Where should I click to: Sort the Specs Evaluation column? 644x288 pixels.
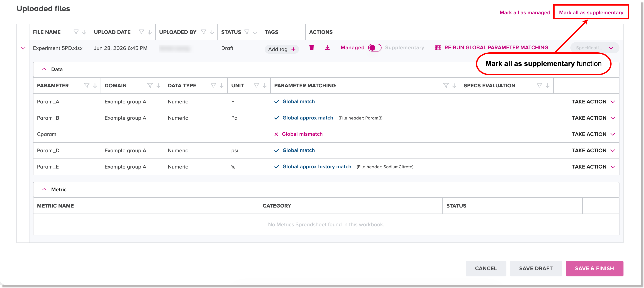[548, 86]
